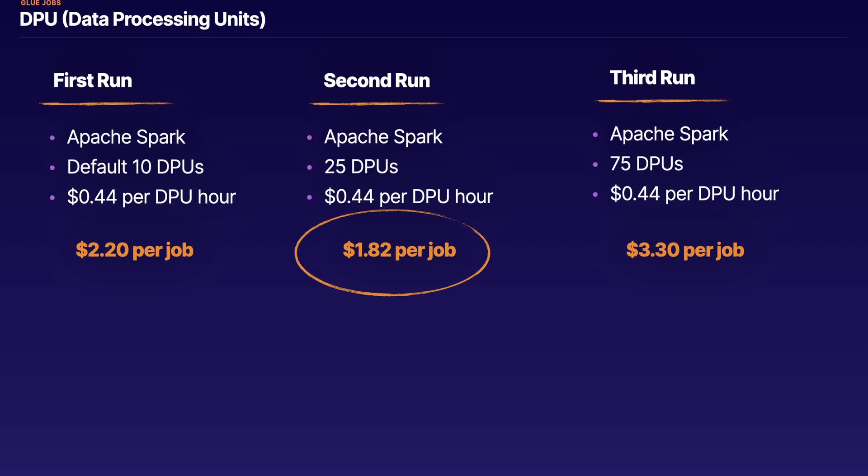The image size is (868, 476).
Task: Select the First Run heading
Action: (93, 80)
